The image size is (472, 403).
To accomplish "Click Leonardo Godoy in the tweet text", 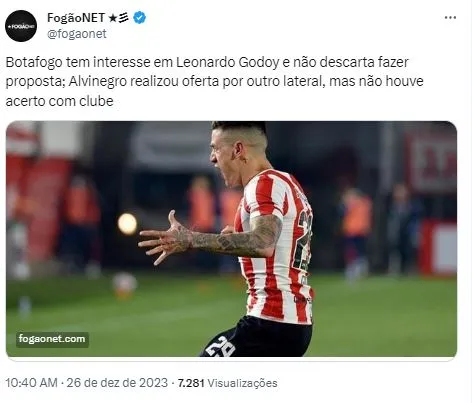I will pyautogui.click(x=228, y=63).
